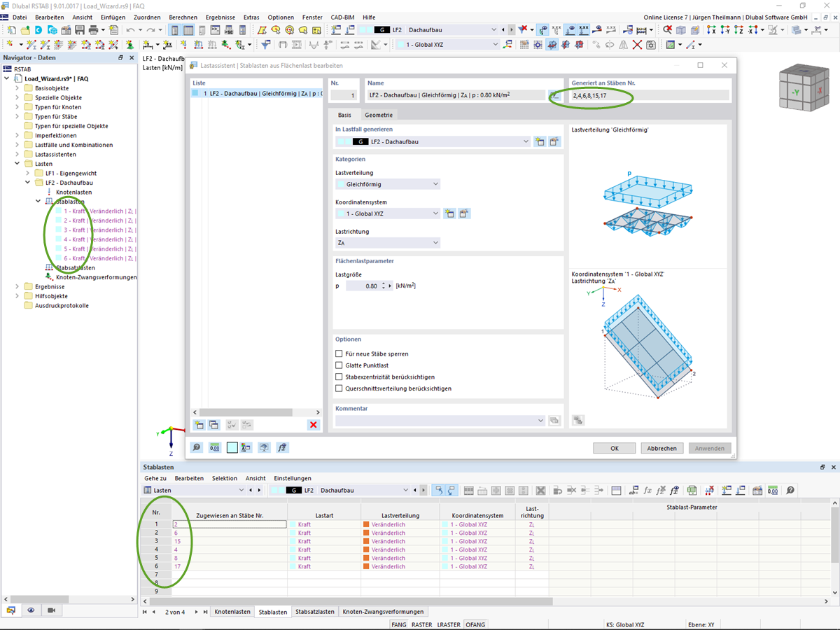Click the search icon in Stablasten table toolbar

pyautogui.click(x=790, y=490)
